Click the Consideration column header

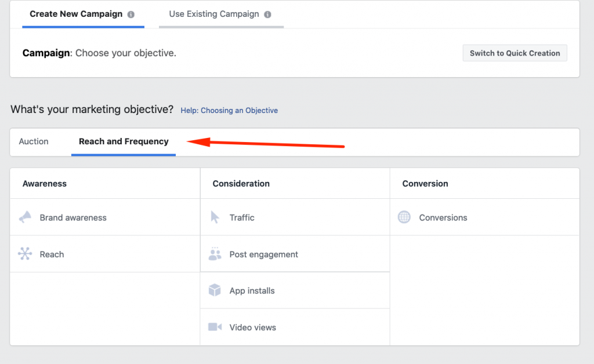click(241, 184)
